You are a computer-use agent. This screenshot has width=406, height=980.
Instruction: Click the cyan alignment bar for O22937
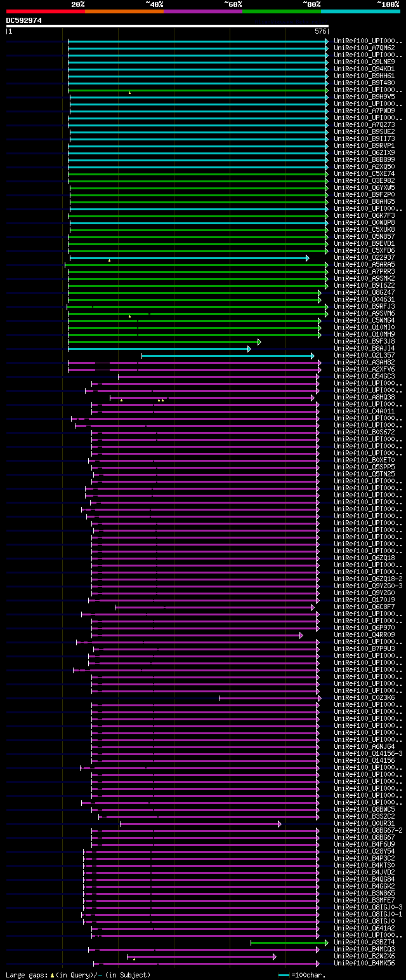coord(189,258)
